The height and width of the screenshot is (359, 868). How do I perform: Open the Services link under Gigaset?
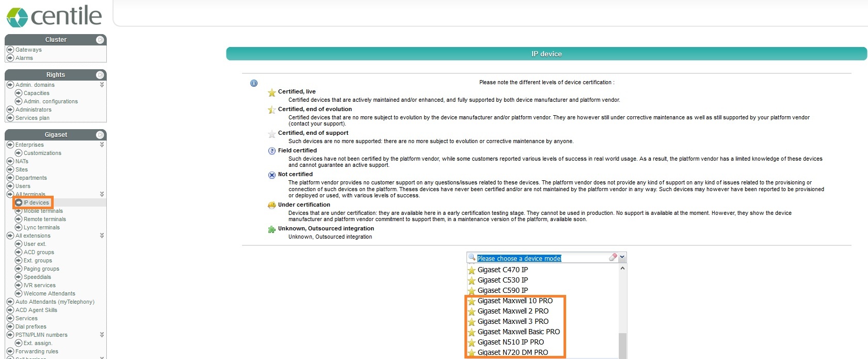click(26, 318)
